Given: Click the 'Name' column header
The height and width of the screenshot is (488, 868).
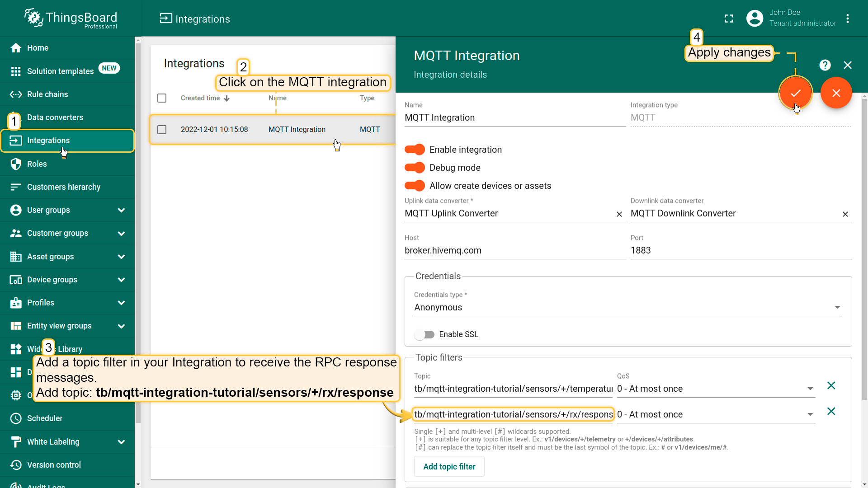Looking at the screenshot, I should (278, 98).
